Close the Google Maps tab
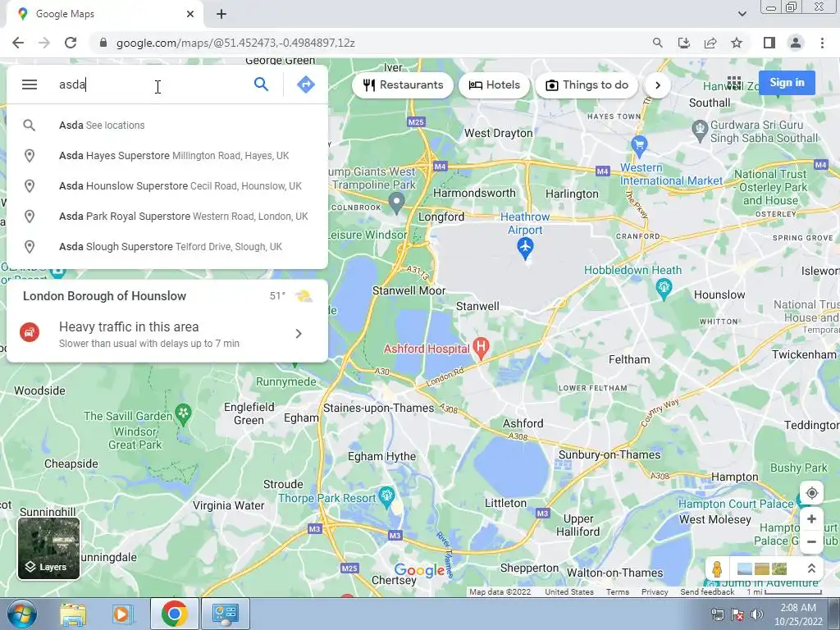This screenshot has height=630, width=840. [x=190, y=14]
